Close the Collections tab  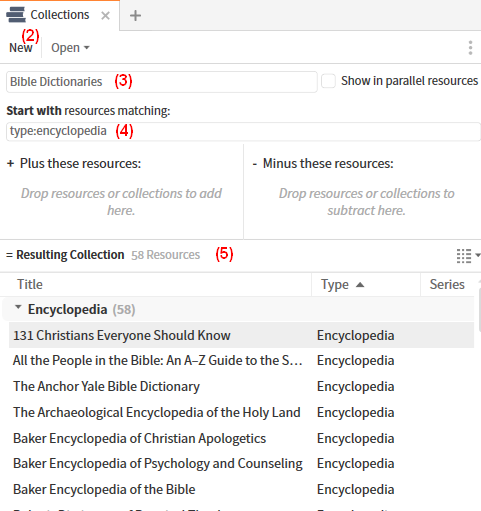pos(105,15)
